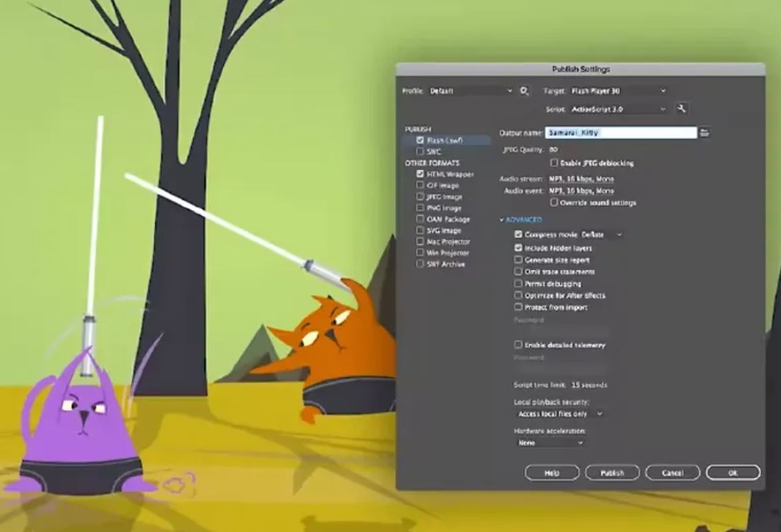Image resolution: width=781 pixels, height=532 pixels.
Task: Enable Protect from import
Action: coord(518,306)
